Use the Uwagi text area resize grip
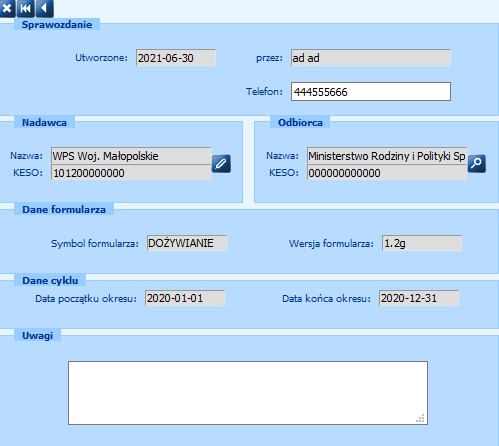The image size is (499, 446). [x=421, y=418]
